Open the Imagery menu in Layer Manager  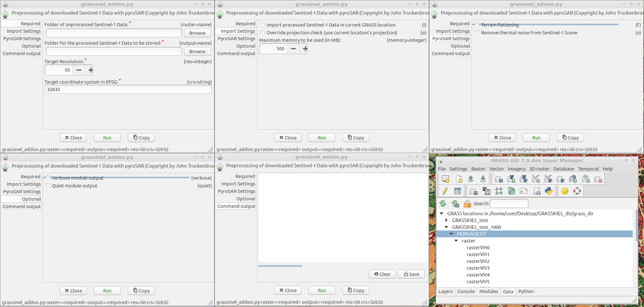[x=516, y=169]
